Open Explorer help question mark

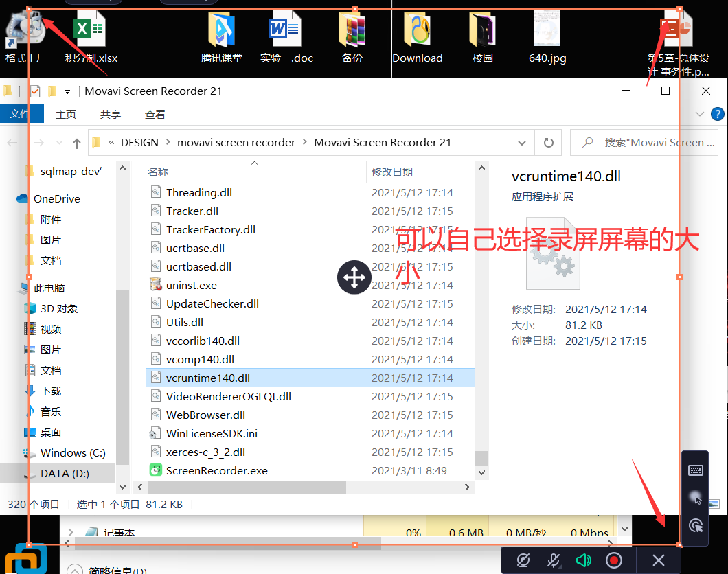pos(717,114)
